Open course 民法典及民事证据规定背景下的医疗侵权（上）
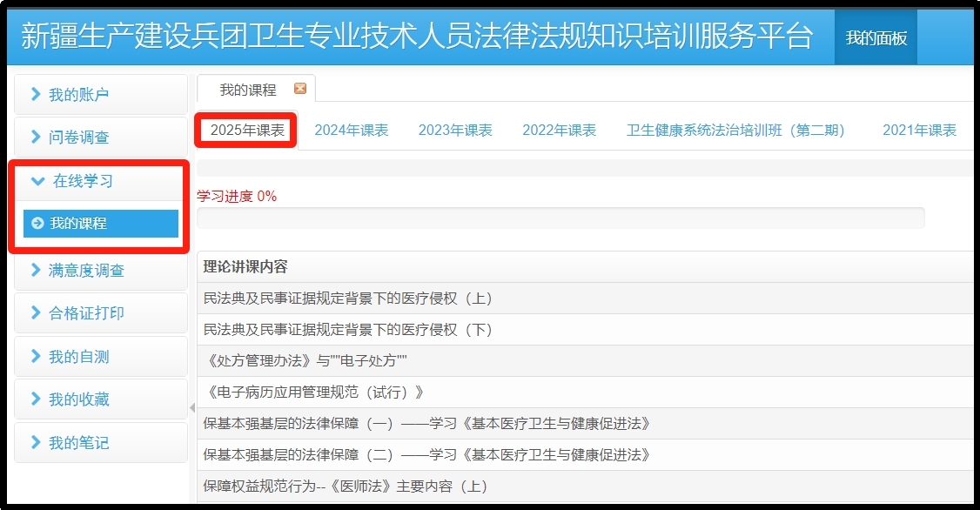The height and width of the screenshot is (510, 980). pyautogui.click(x=348, y=299)
